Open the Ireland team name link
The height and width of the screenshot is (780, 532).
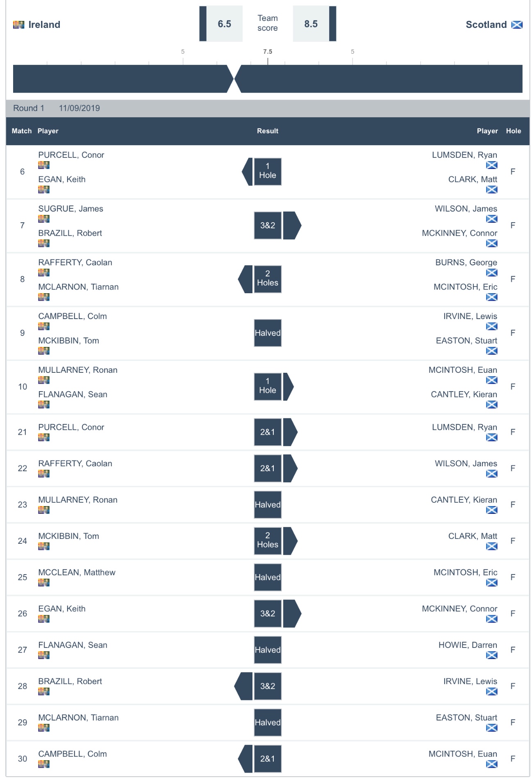(x=44, y=25)
